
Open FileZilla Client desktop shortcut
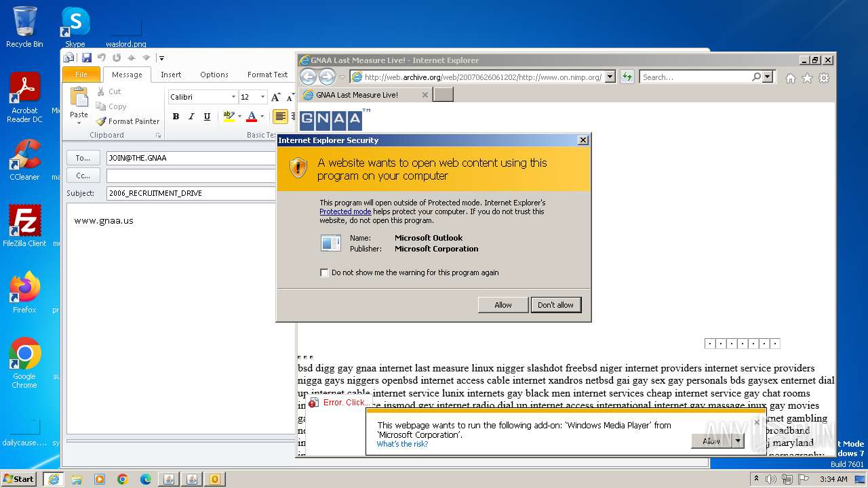click(x=24, y=226)
